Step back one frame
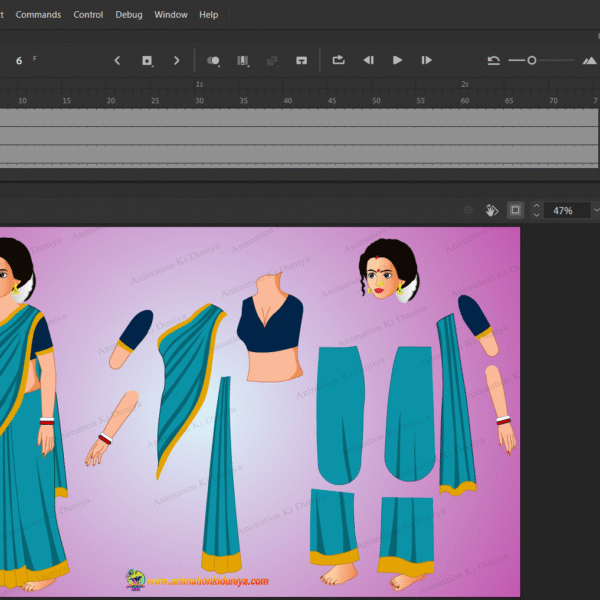Viewport: 600px width, 600px height. point(368,60)
